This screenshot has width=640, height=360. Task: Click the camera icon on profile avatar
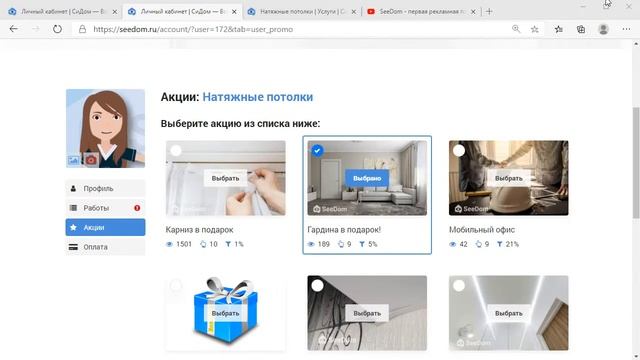click(x=91, y=160)
